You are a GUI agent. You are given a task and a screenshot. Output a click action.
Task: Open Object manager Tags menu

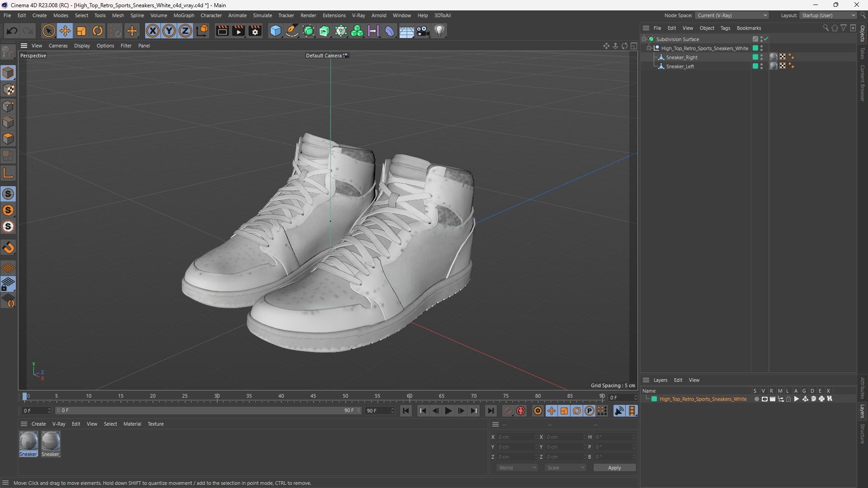click(x=725, y=28)
